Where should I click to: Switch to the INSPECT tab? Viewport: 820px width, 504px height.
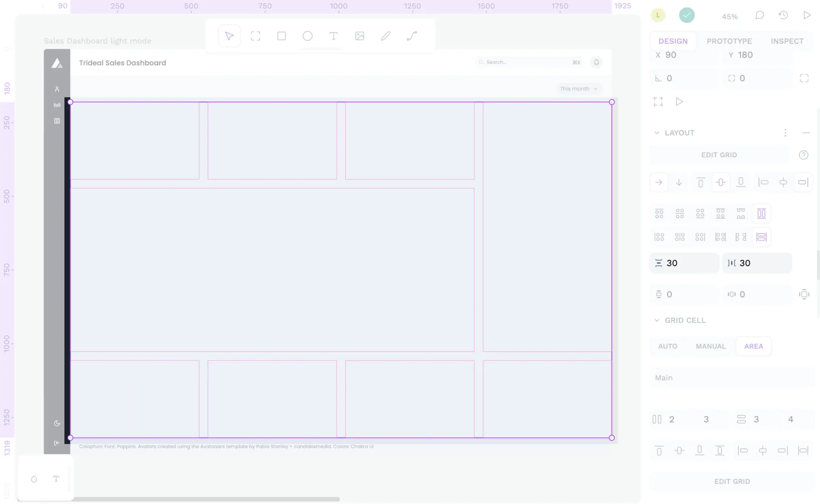point(787,41)
